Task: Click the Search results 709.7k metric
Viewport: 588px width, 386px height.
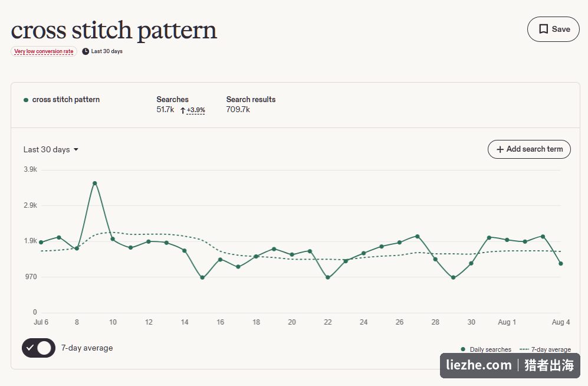Action: [251, 104]
